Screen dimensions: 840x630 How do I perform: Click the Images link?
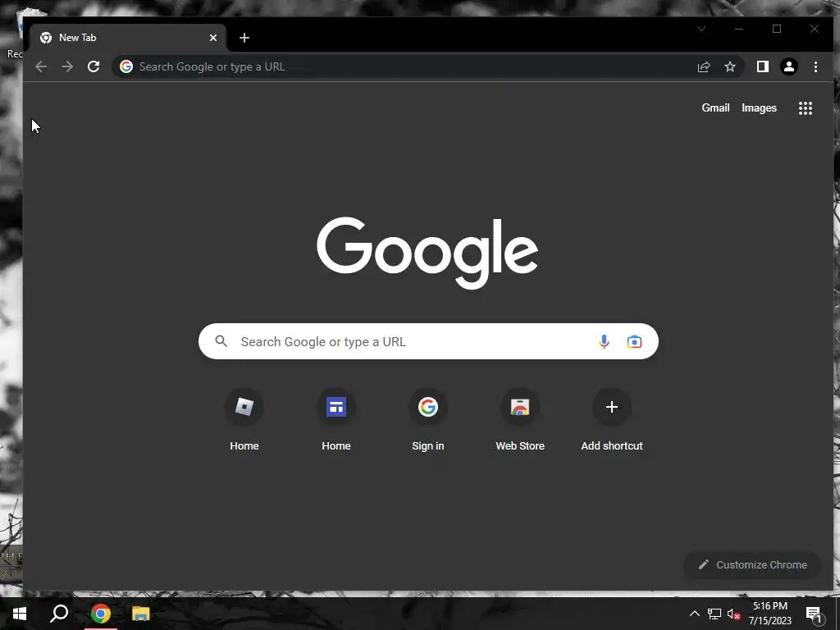pyautogui.click(x=759, y=107)
